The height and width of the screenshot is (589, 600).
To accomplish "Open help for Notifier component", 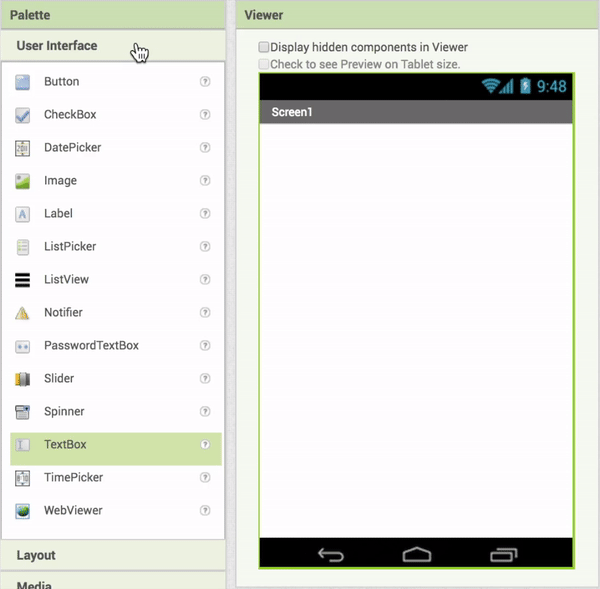I will coord(205,312).
